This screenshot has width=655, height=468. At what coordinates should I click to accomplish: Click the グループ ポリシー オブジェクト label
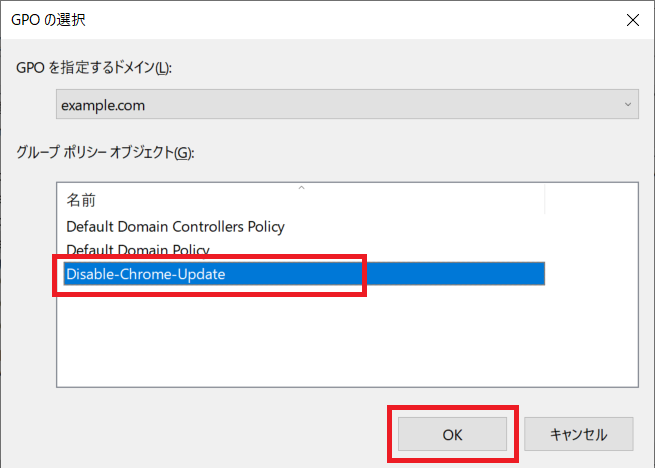pyautogui.click(x=103, y=152)
